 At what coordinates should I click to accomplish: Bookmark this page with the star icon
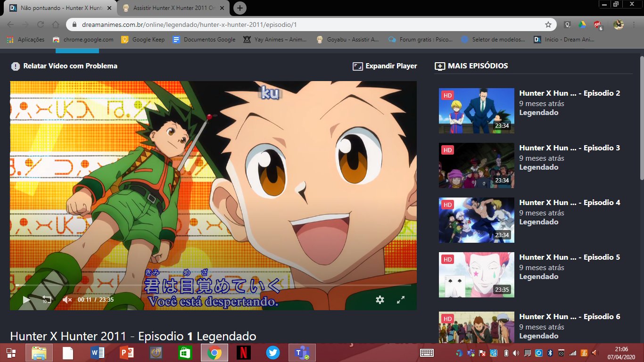coord(548,25)
